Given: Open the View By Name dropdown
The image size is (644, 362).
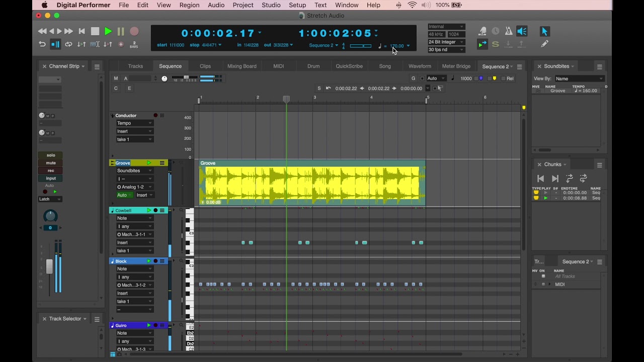Looking at the screenshot, I should (579, 78).
